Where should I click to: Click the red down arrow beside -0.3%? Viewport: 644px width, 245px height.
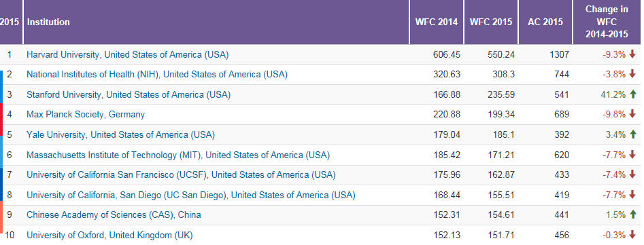click(x=632, y=235)
